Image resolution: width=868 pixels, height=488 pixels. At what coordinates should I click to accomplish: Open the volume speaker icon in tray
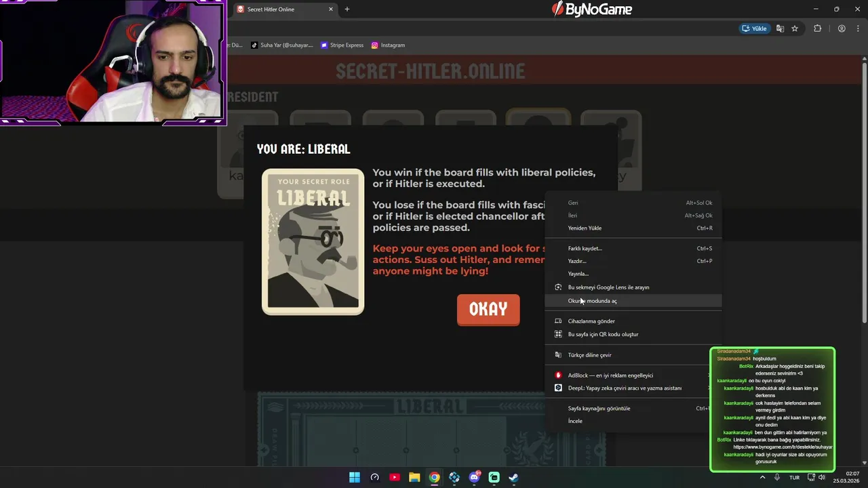point(822,477)
